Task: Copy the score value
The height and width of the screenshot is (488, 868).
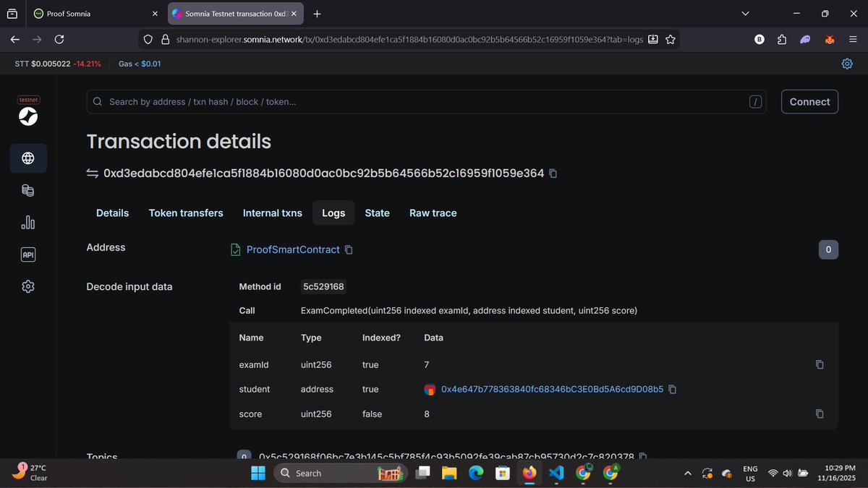Action: click(820, 414)
